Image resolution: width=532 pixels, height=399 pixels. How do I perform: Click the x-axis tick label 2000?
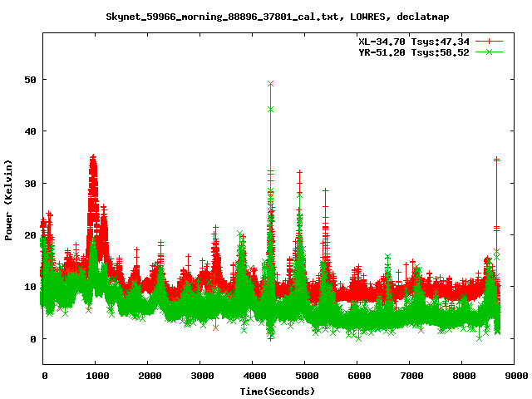pos(150,376)
